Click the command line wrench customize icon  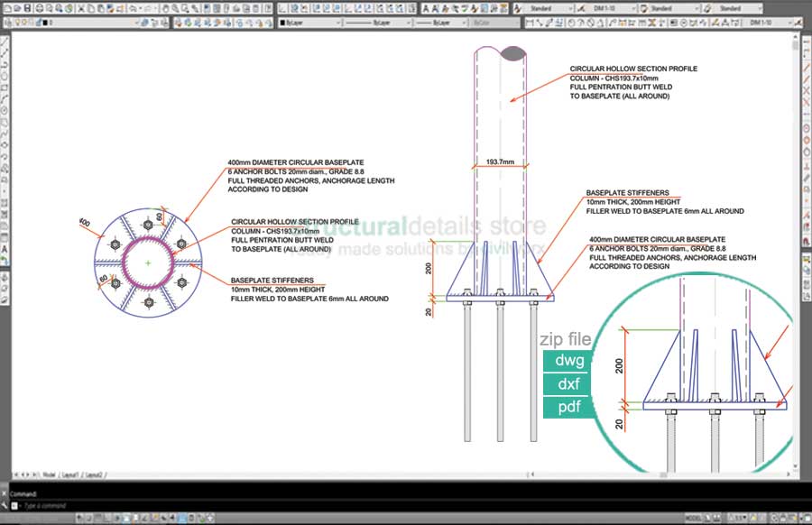(x=5, y=505)
